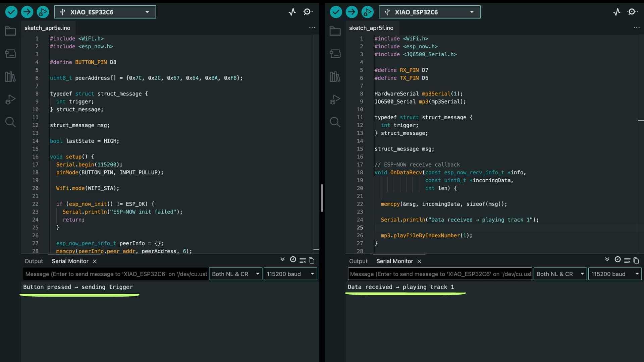Clear output in right serial monitor
Viewport: 644px width, 362px height.
click(x=627, y=260)
